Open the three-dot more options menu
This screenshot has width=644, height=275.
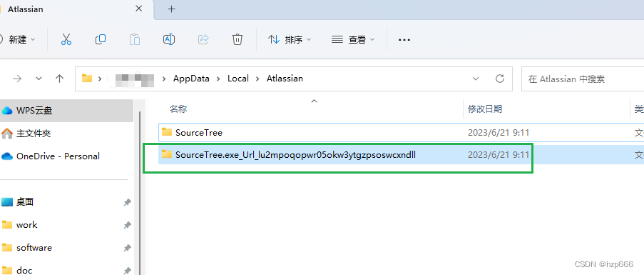404,40
